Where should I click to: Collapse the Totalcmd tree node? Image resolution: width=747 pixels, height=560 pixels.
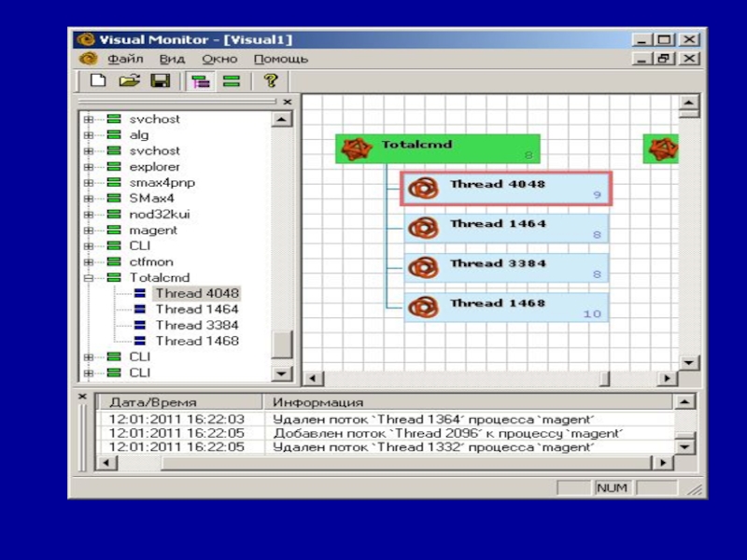(x=89, y=278)
